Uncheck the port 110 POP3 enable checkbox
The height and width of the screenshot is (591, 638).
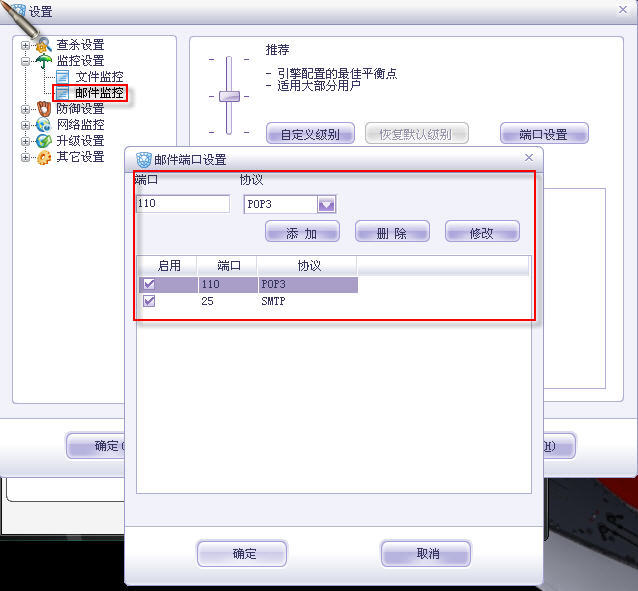[x=149, y=284]
